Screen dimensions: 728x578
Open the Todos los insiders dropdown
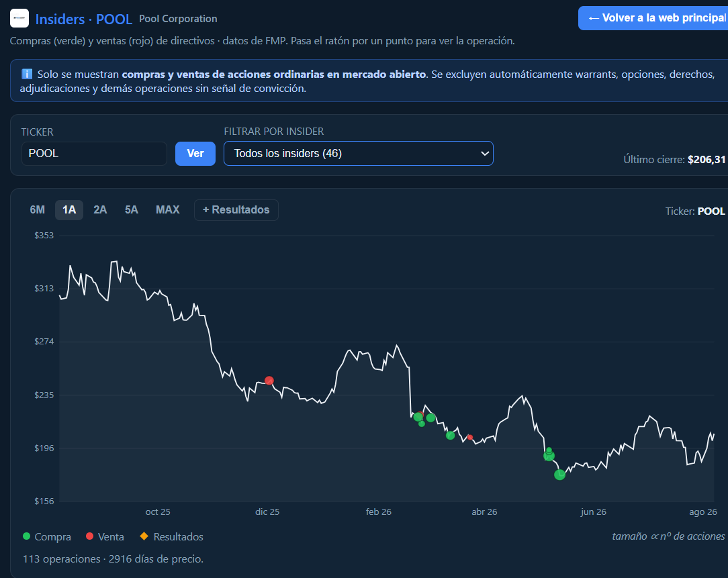359,153
